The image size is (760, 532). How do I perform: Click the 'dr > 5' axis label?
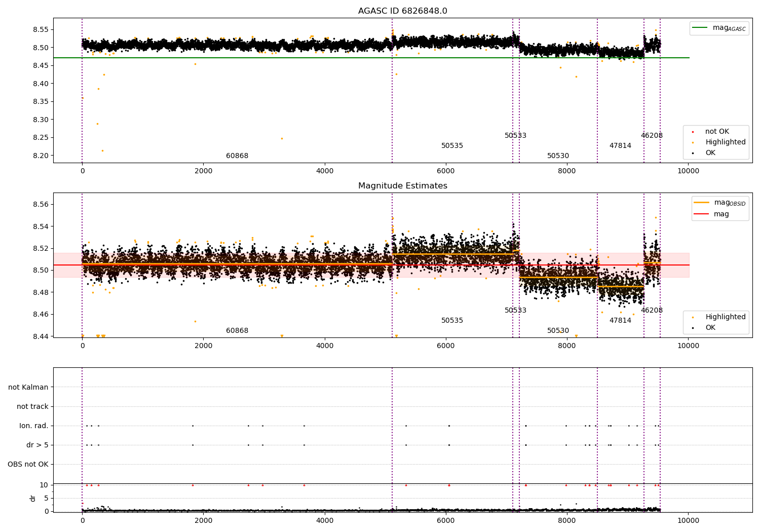click(x=37, y=445)
